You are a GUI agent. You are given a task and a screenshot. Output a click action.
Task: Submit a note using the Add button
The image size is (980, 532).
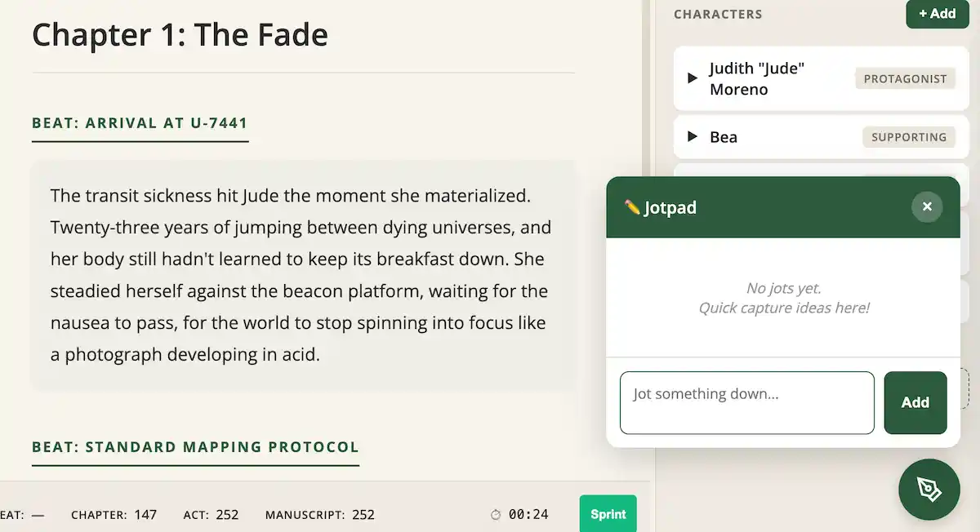point(915,402)
